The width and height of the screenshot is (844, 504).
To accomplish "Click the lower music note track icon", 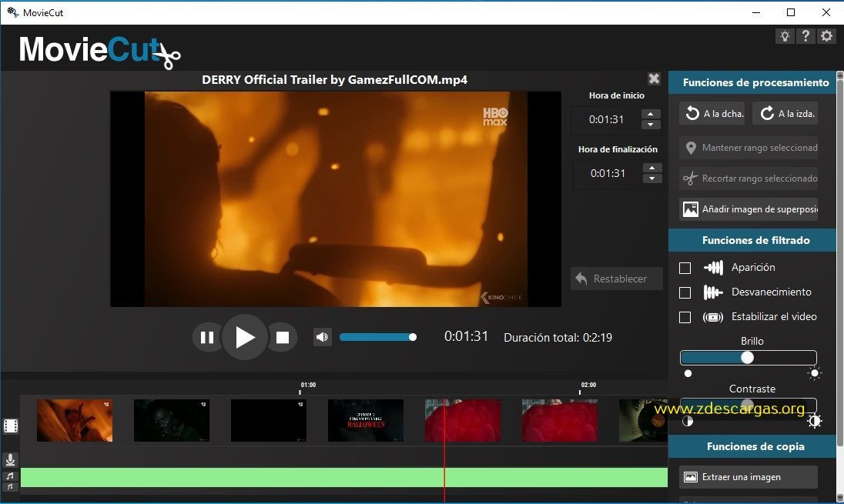I will point(10,486).
